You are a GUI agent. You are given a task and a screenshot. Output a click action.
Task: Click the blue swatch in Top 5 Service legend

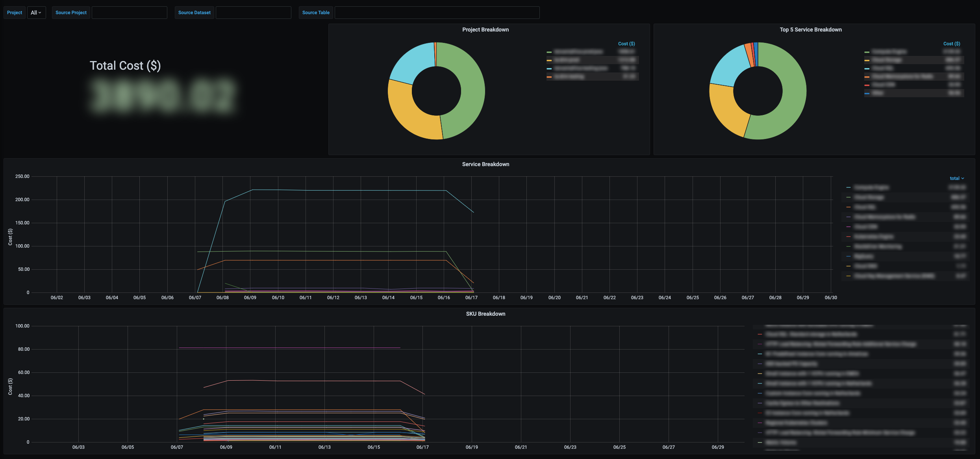(x=867, y=93)
